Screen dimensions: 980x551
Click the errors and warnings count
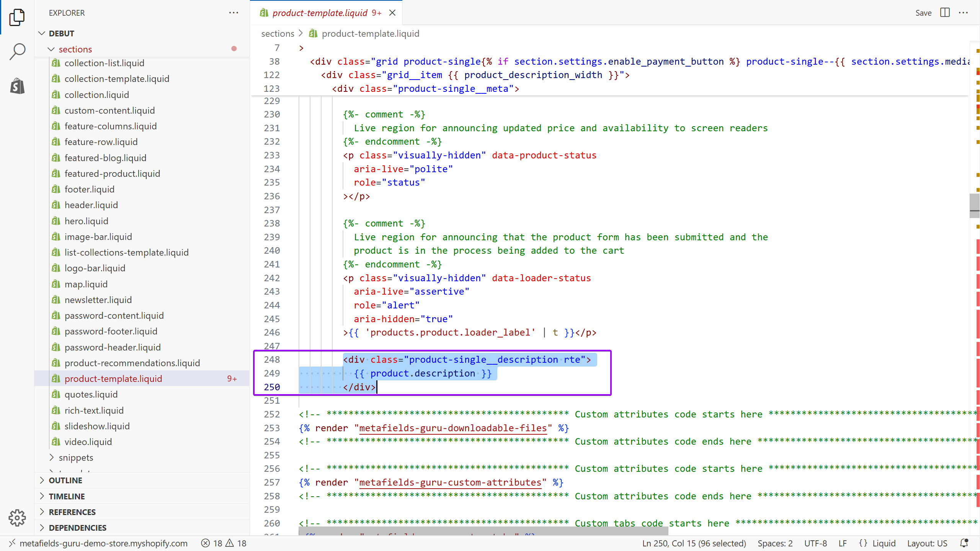[224, 543]
